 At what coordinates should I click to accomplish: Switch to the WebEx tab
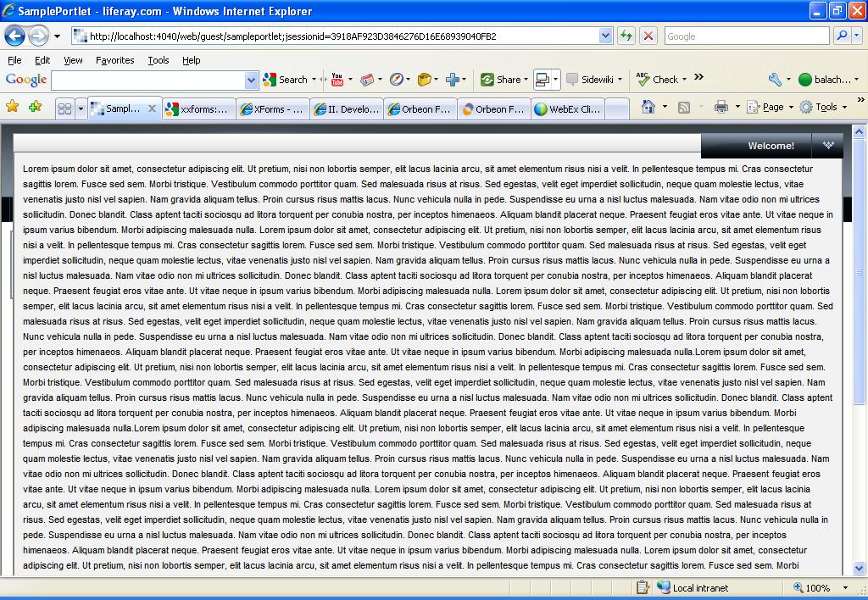click(567, 108)
